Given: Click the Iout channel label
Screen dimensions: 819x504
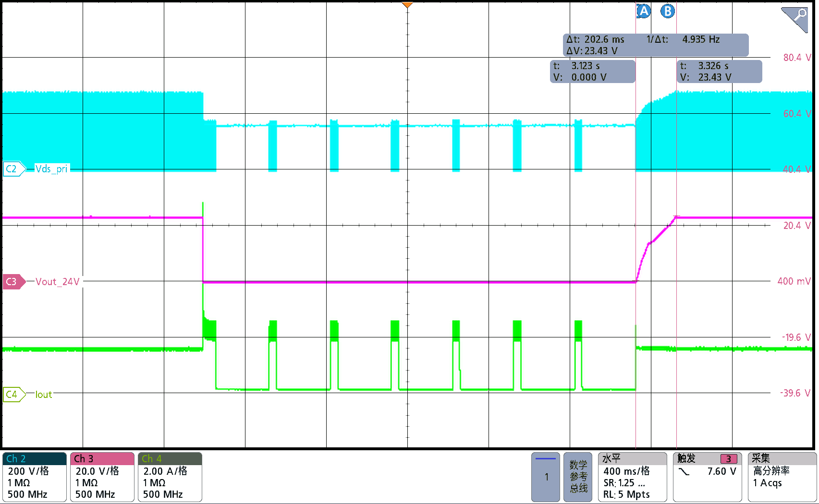Looking at the screenshot, I should point(44,395).
